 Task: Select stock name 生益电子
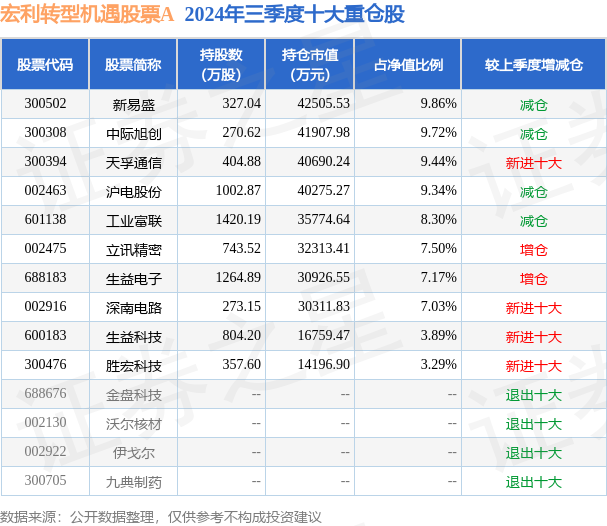pos(134,279)
